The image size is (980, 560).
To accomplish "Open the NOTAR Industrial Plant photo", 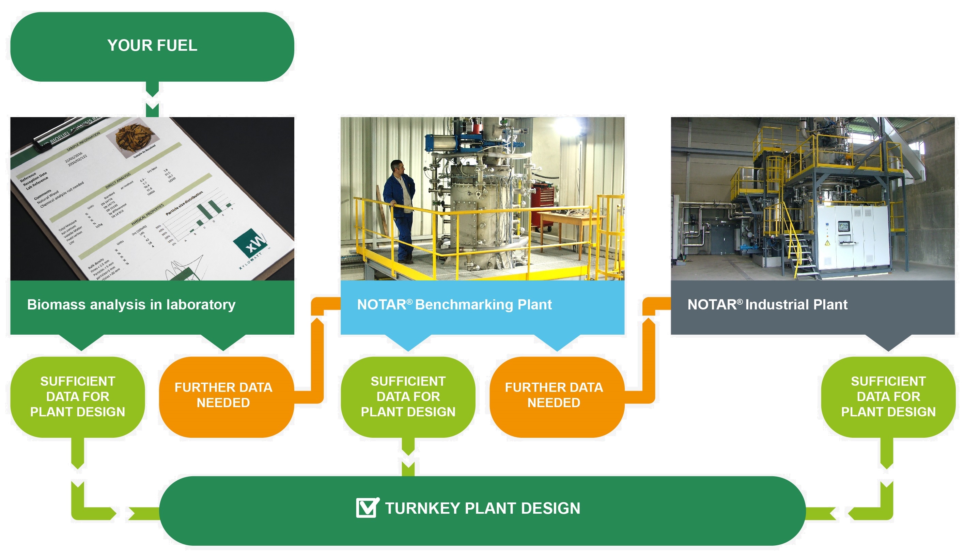I will 813,199.
